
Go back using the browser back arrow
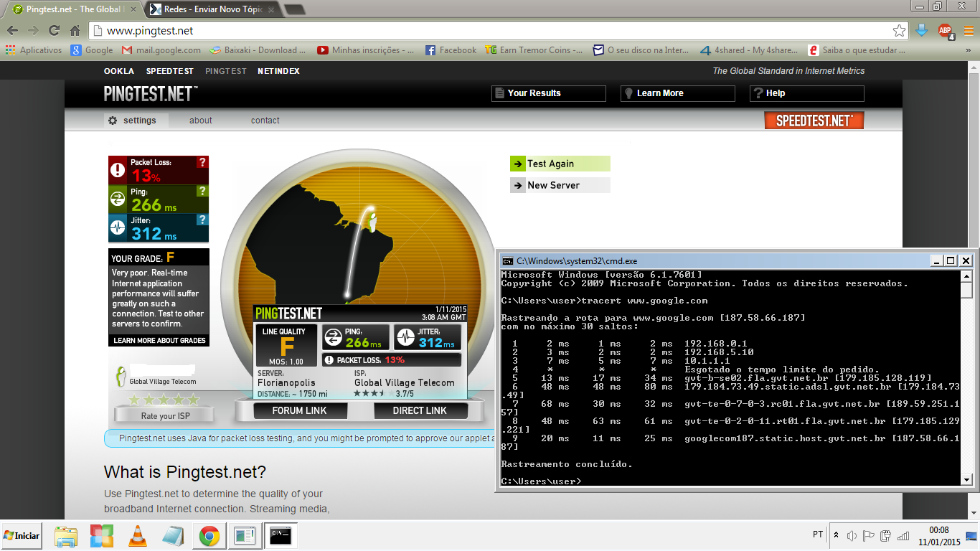click(x=12, y=31)
